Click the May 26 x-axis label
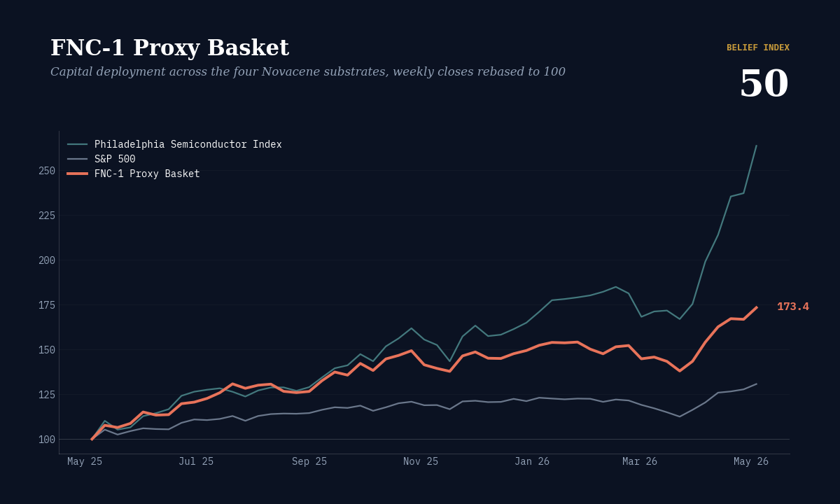Screen dimensions: 840x504 click(x=751, y=461)
